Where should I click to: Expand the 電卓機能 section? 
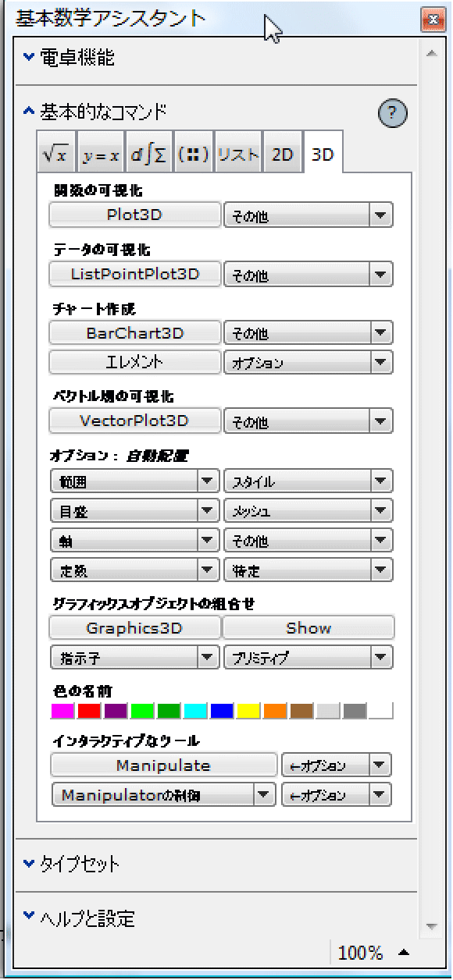pos(70,57)
